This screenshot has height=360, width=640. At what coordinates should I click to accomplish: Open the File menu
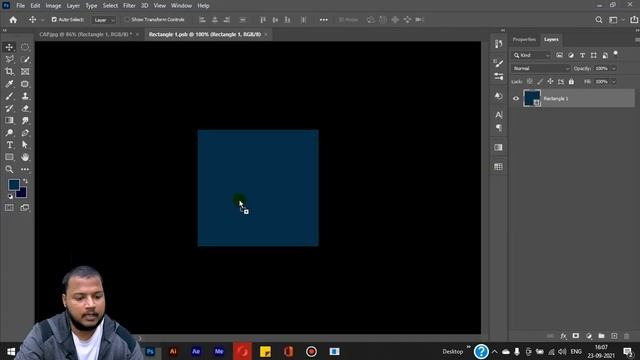[20, 6]
